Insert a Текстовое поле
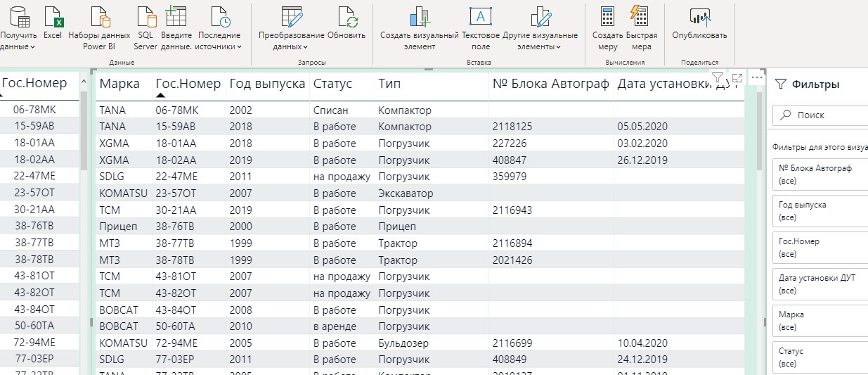Image resolution: width=868 pixels, height=375 pixels. pyautogui.click(x=481, y=27)
